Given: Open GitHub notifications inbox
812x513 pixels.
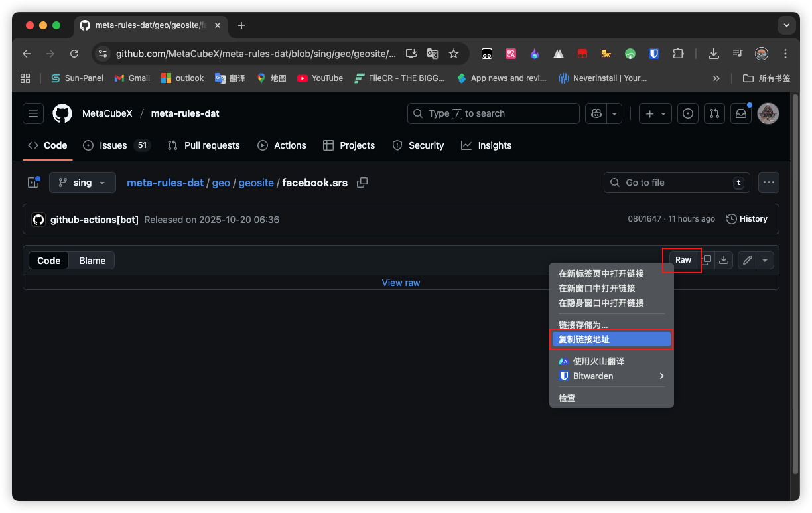Looking at the screenshot, I should (741, 113).
